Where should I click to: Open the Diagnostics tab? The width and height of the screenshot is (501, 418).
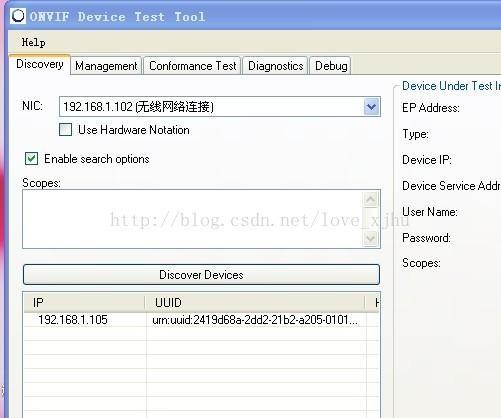click(275, 66)
